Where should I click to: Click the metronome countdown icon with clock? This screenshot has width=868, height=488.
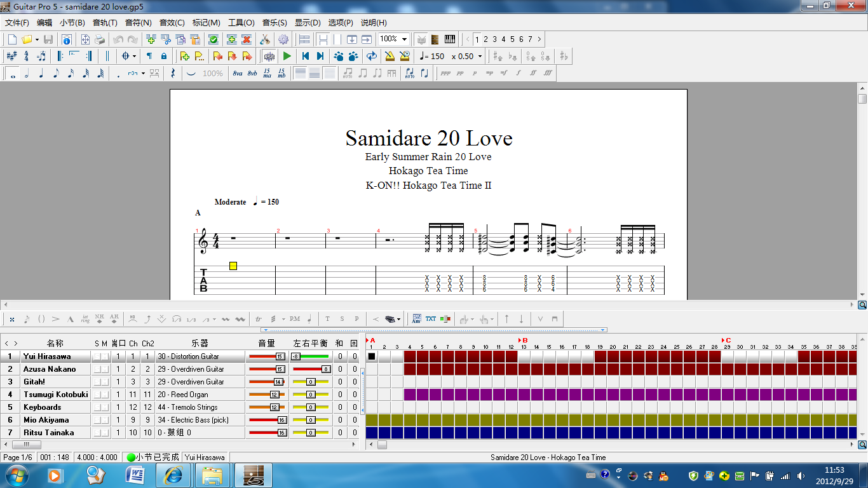coord(404,56)
